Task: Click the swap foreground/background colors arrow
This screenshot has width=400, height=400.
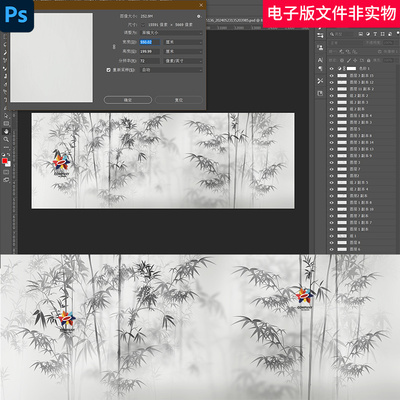Action: [8, 155]
